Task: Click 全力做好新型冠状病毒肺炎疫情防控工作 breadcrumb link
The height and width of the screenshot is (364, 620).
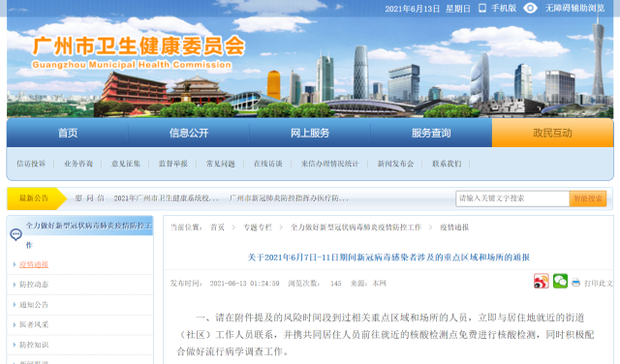Action: coord(356,227)
